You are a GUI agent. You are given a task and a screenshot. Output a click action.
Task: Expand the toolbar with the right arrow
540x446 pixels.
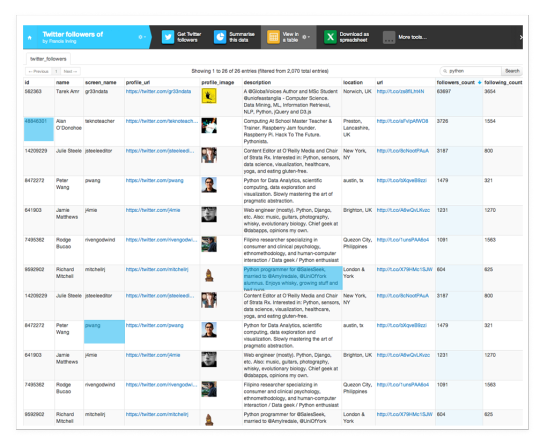click(x=521, y=37)
